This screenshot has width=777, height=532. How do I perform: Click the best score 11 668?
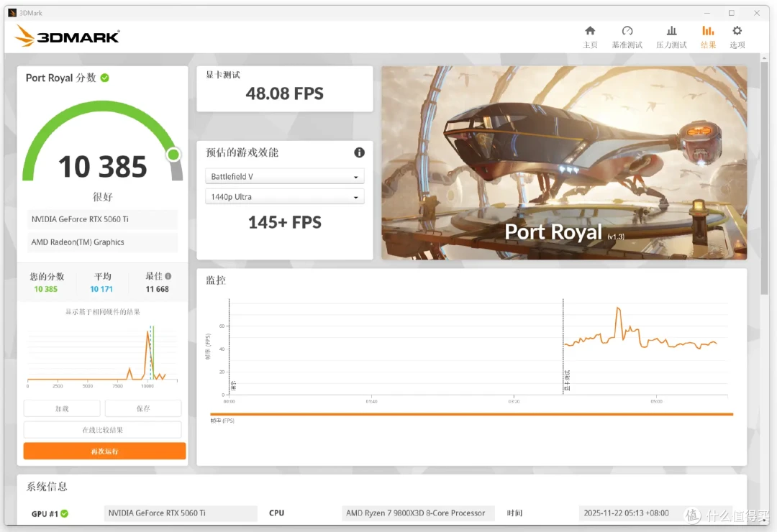click(x=157, y=289)
